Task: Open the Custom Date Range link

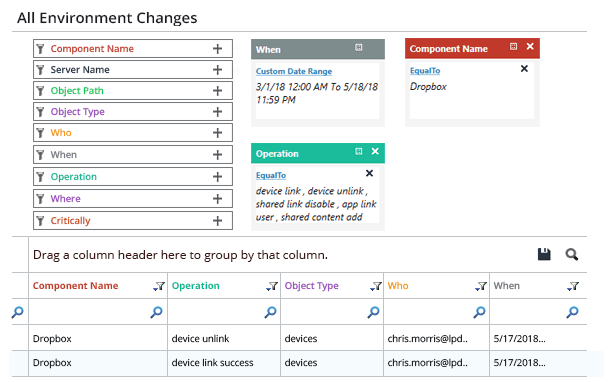Action: (294, 71)
